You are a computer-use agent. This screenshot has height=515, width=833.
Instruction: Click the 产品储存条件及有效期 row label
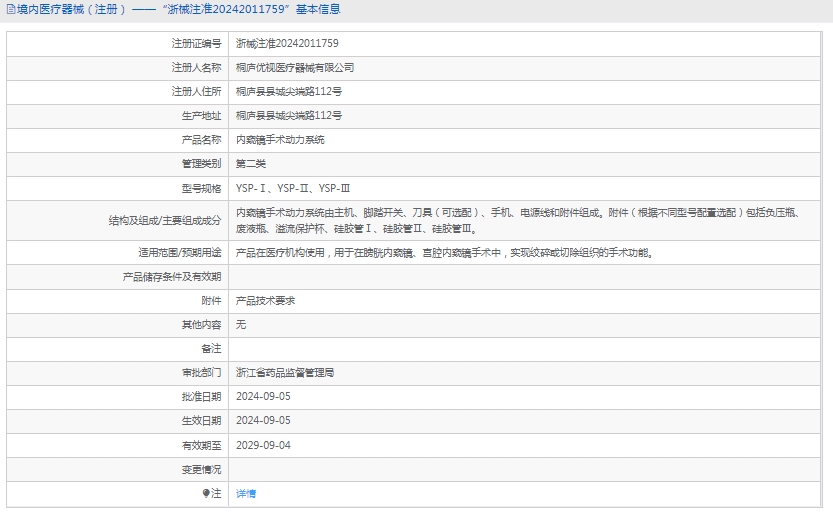click(x=172, y=277)
